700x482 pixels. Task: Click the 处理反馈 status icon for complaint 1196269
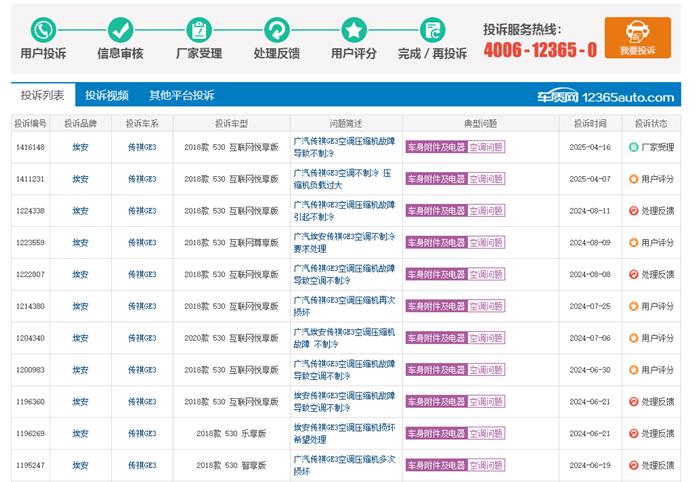[x=633, y=433]
